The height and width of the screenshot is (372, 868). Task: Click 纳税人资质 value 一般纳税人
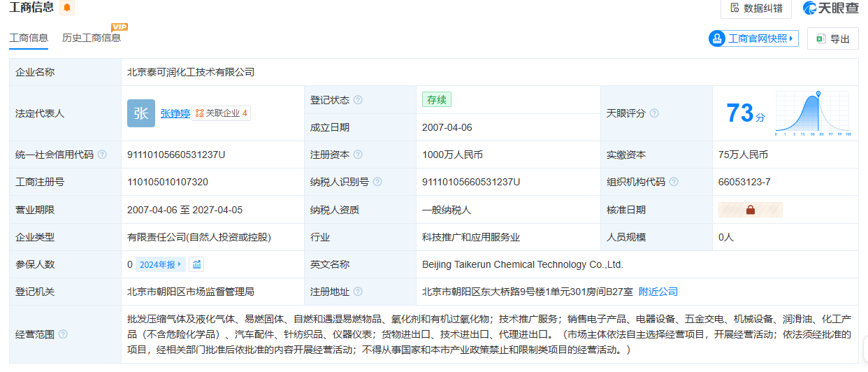coord(447,210)
